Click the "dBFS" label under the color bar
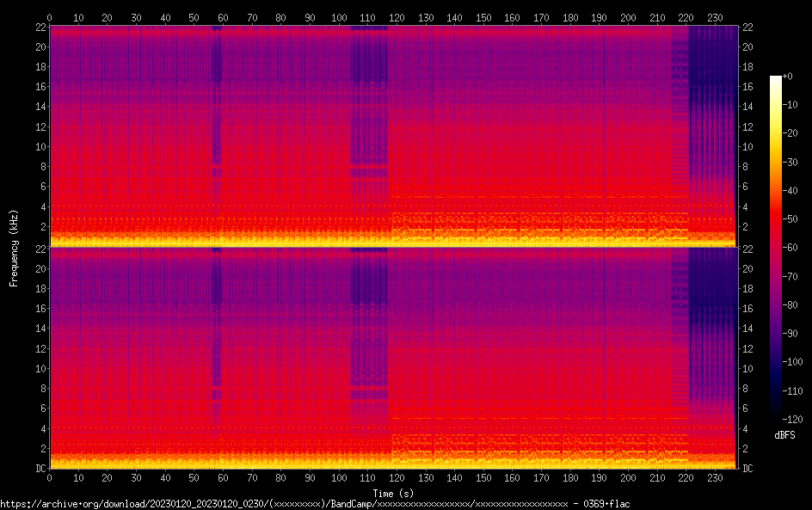The image size is (812, 510). pyautogui.click(x=784, y=436)
